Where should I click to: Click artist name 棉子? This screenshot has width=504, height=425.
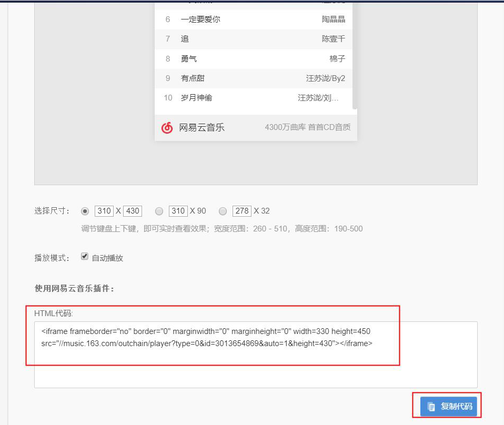coord(338,59)
